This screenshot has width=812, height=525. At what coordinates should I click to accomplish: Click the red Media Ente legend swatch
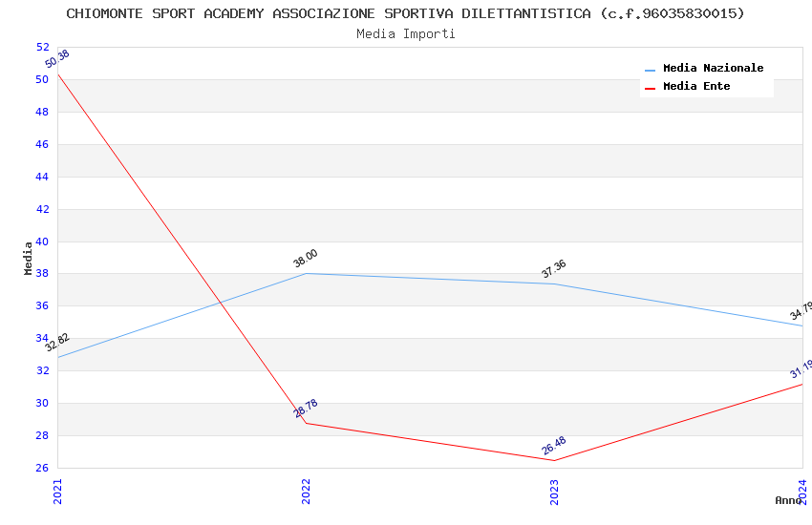651,88
